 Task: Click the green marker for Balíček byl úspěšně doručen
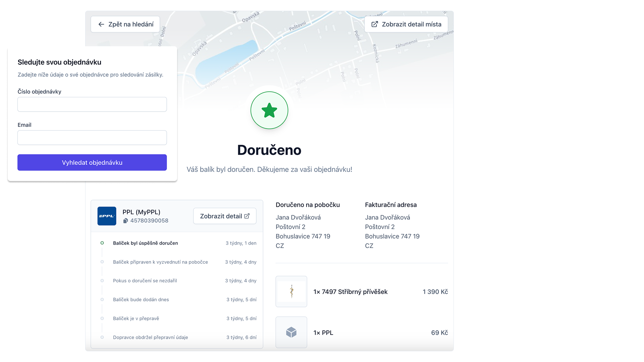(102, 243)
